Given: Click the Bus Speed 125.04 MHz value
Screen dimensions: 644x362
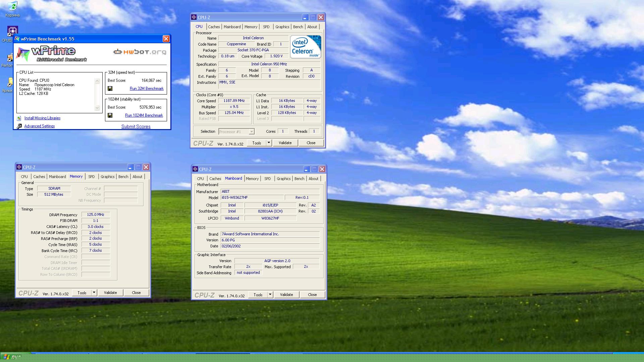Looking at the screenshot, I should 234,113.
